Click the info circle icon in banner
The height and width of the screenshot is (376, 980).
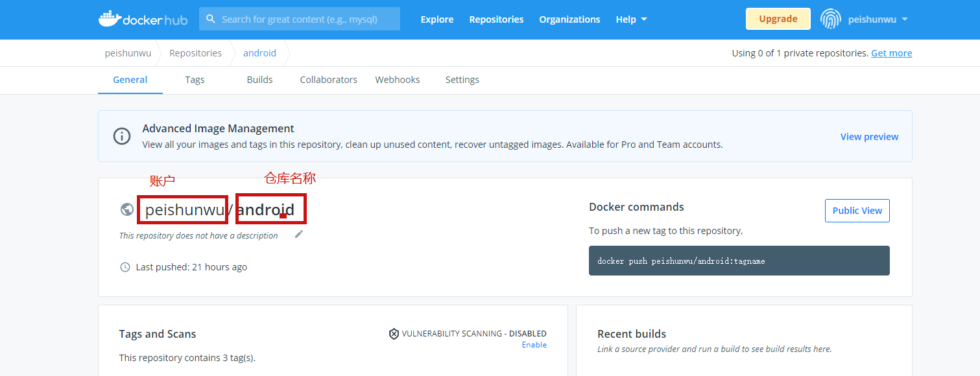coord(122,136)
